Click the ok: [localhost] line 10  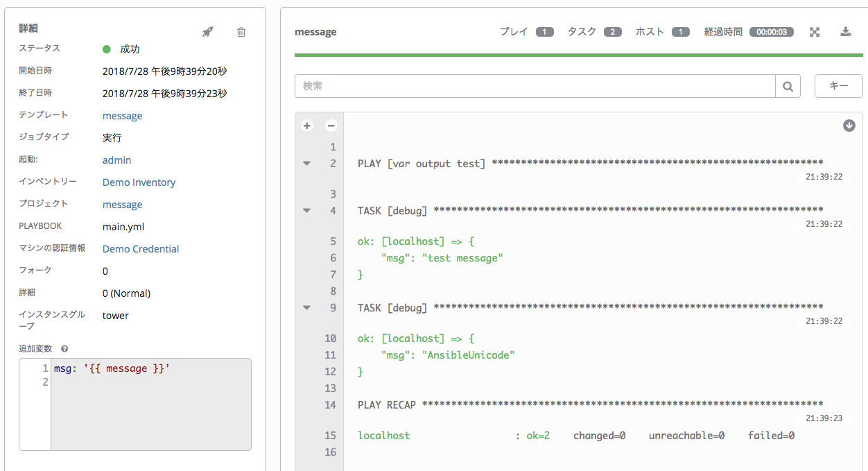pos(416,339)
